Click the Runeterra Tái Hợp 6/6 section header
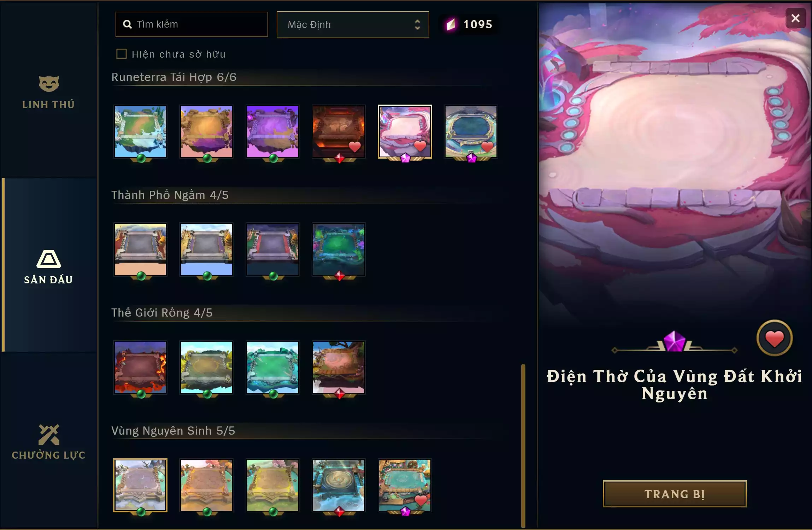The width and height of the screenshot is (812, 530). click(174, 77)
